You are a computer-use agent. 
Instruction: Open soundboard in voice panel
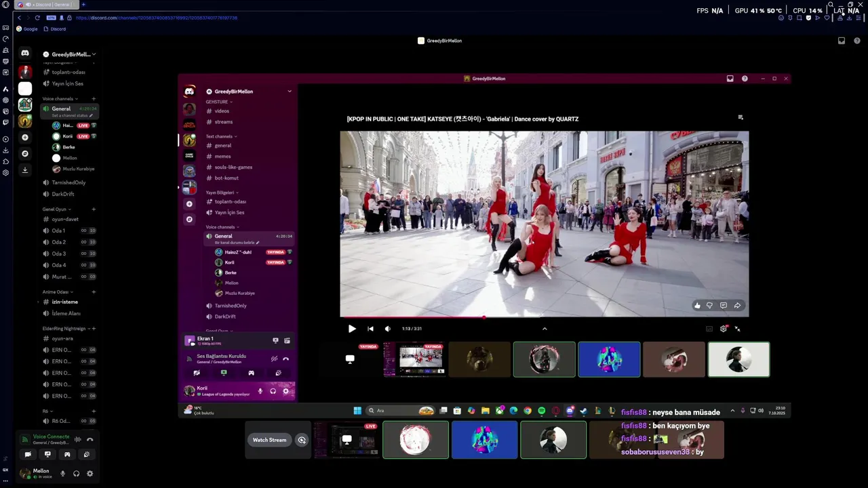click(86, 454)
